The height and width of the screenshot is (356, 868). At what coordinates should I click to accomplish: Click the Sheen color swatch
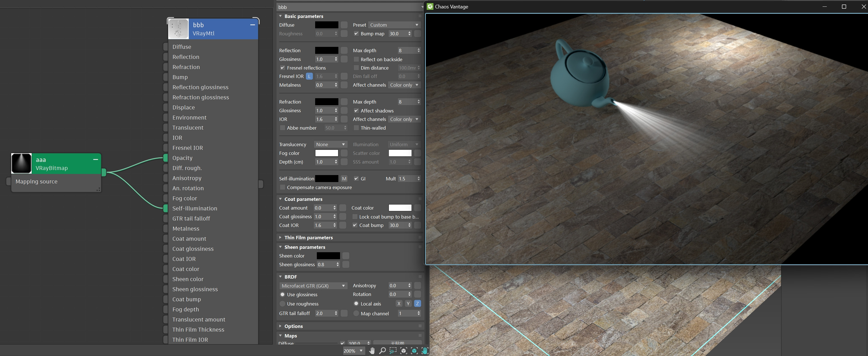pyautogui.click(x=328, y=256)
